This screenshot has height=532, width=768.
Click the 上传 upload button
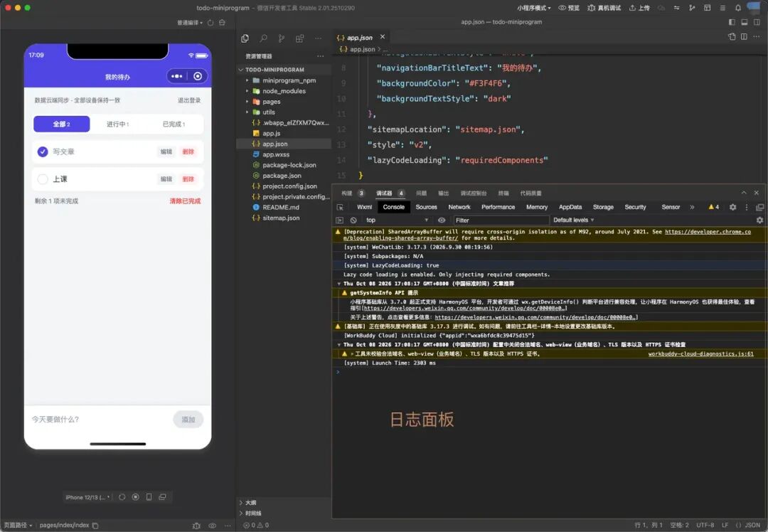(639, 8)
